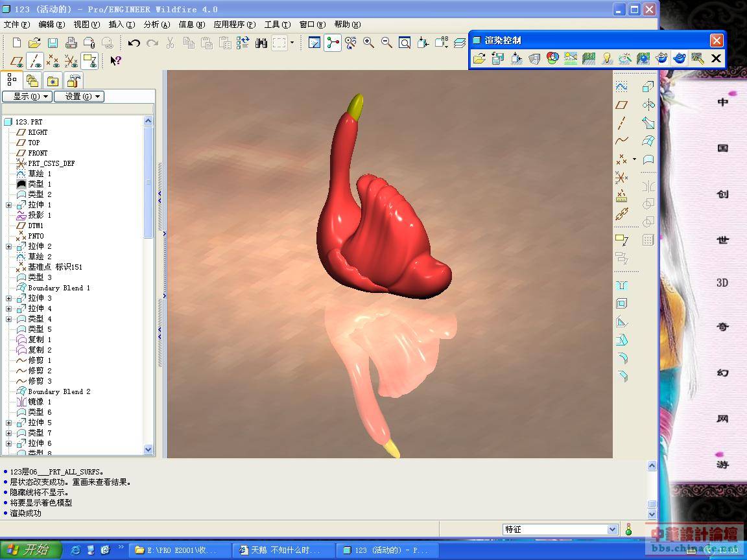Select the Datum Plane tool
747x560 pixels.
click(x=621, y=105)
